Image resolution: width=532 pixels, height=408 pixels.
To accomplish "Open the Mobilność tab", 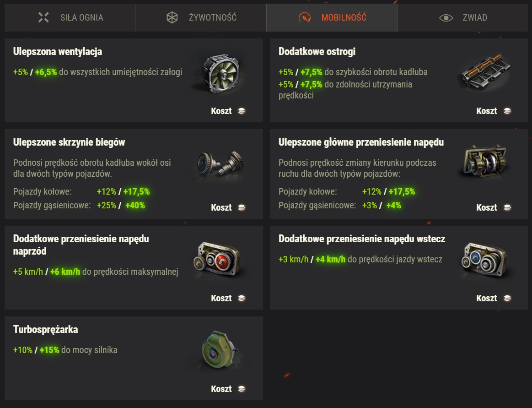I will [x=332, y=18].
